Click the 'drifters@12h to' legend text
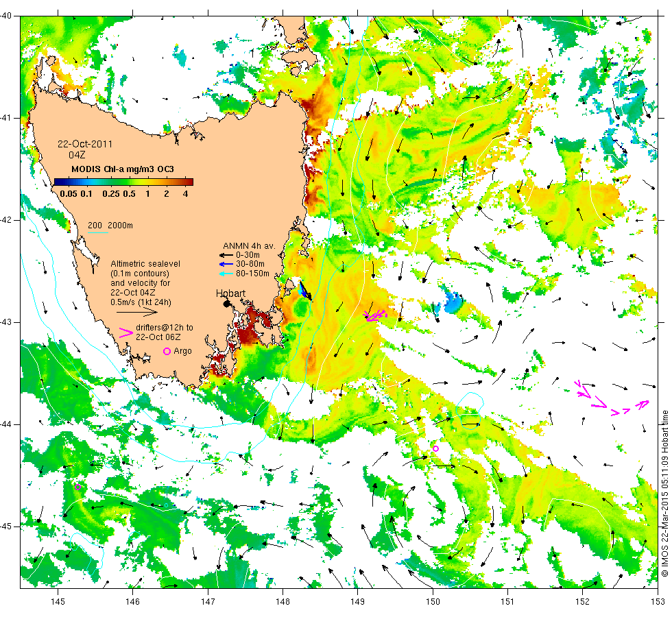Viewport: 672px width, 617px height. tap(165, 328)
